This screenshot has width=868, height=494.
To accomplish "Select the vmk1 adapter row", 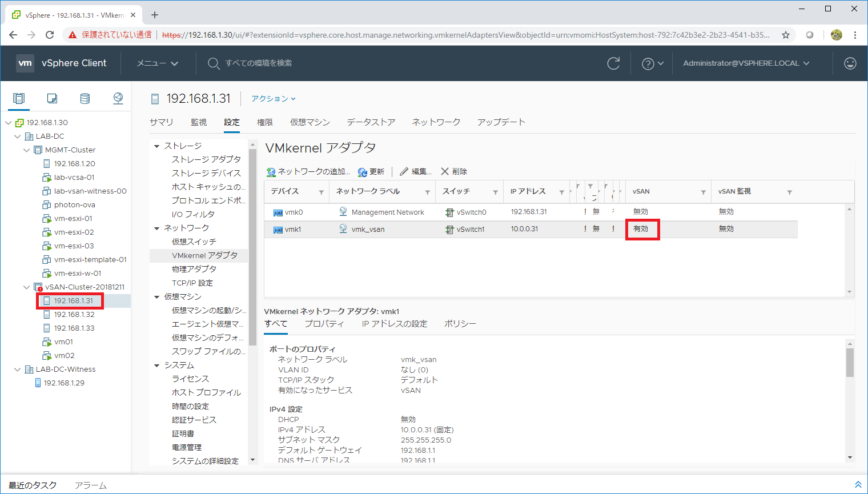I will (531, 230).
